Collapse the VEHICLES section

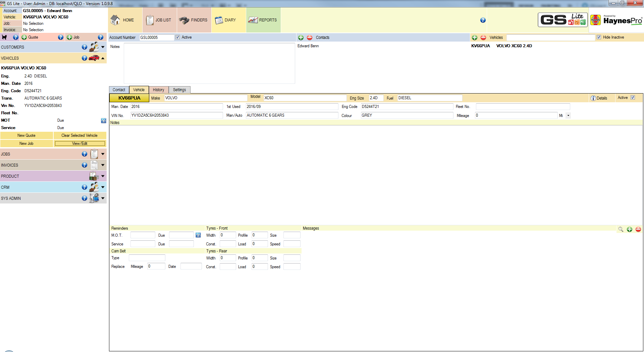tap(103, 58)
